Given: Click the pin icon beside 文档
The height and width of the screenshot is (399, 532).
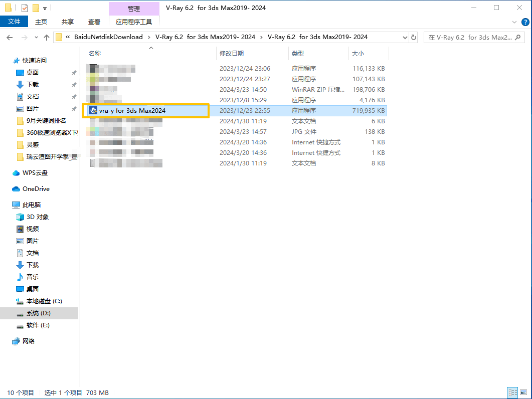Looking at the screenshot, I should coord(74,97).
